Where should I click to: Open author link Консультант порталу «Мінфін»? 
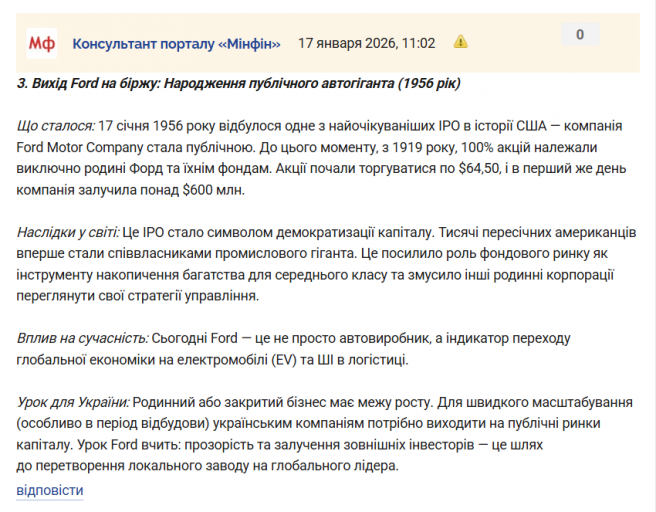tap(176, 44)
